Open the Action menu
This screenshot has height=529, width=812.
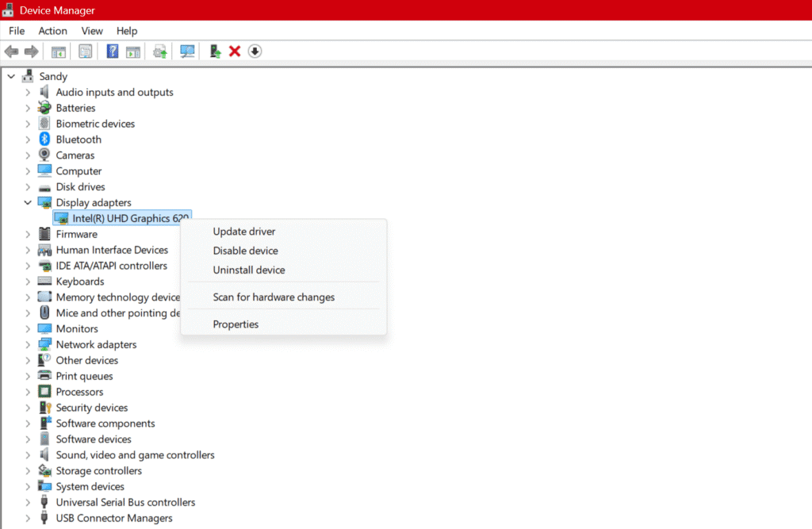point(52,30)
